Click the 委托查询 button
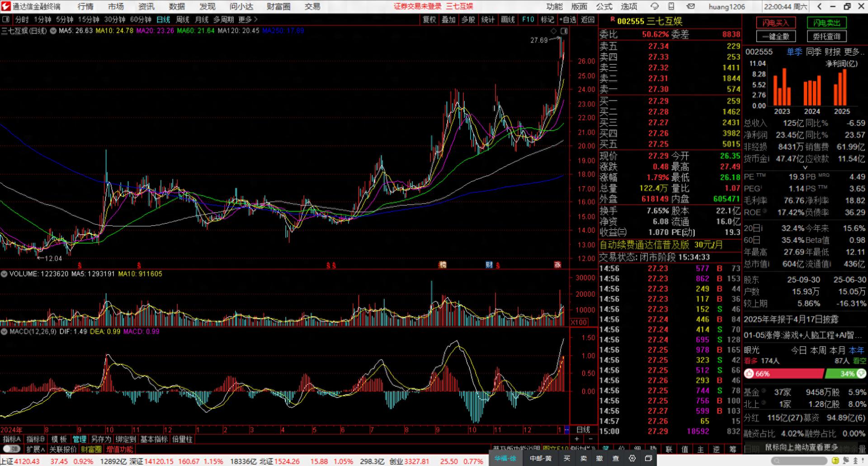This screenshot has height=466, width=868. point(827,36)
